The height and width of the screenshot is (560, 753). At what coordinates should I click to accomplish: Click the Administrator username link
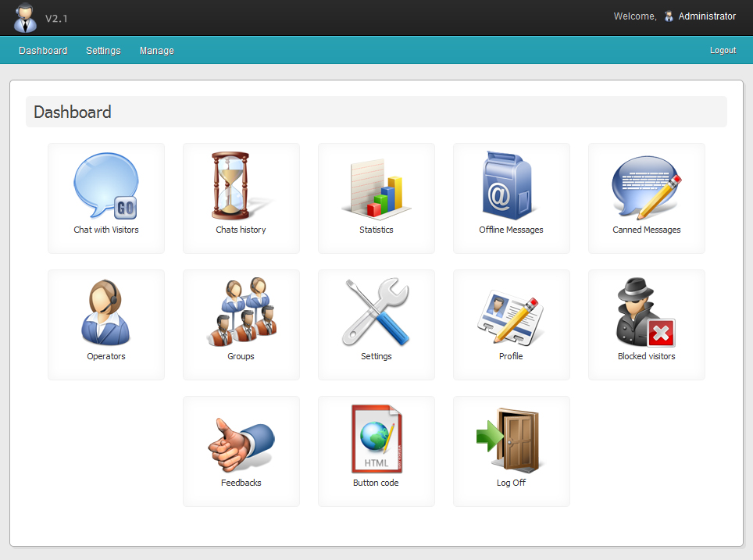pyautogui.click(x=707, y=16)
